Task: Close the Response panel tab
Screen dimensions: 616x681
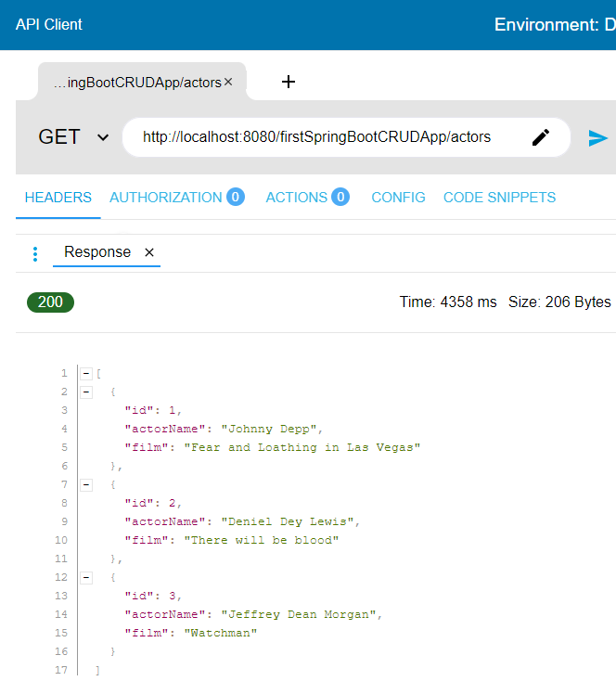Action: [x=149, y=252]
